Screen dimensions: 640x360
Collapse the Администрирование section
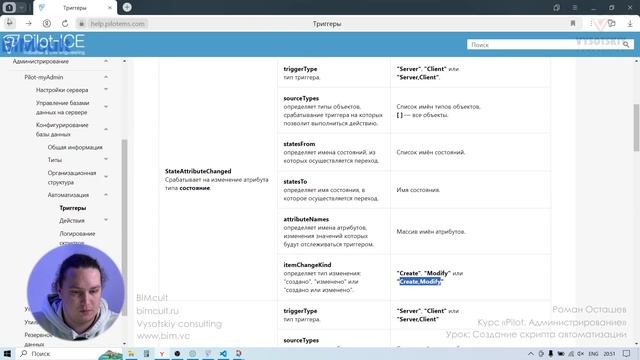106,61
